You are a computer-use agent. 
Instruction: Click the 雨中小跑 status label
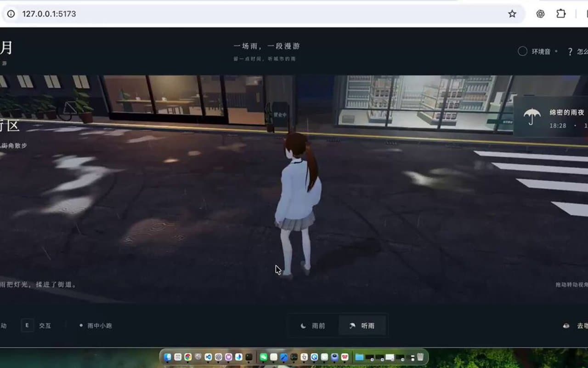(x=100, y=326)
